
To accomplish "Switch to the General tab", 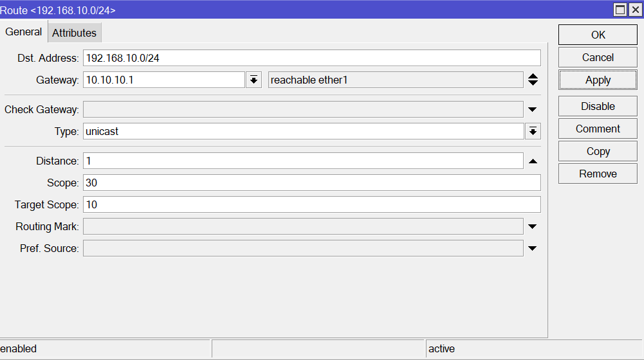I will (23, 32).
